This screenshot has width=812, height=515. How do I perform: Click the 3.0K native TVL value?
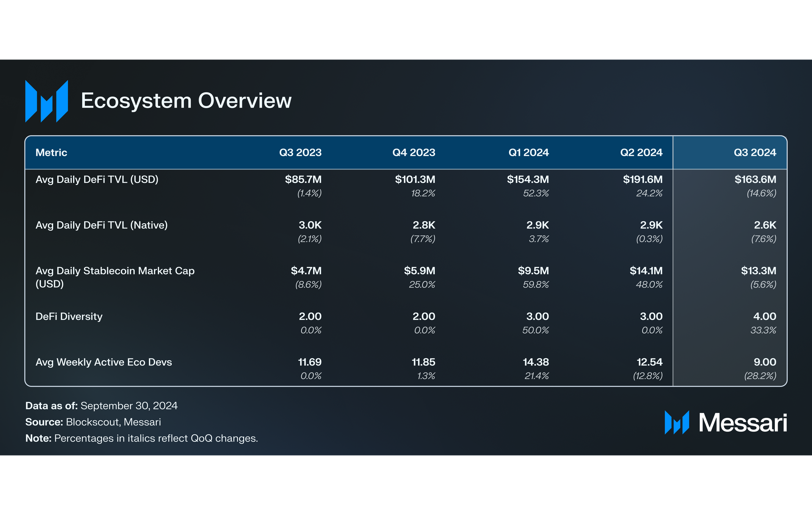(310, 225)
